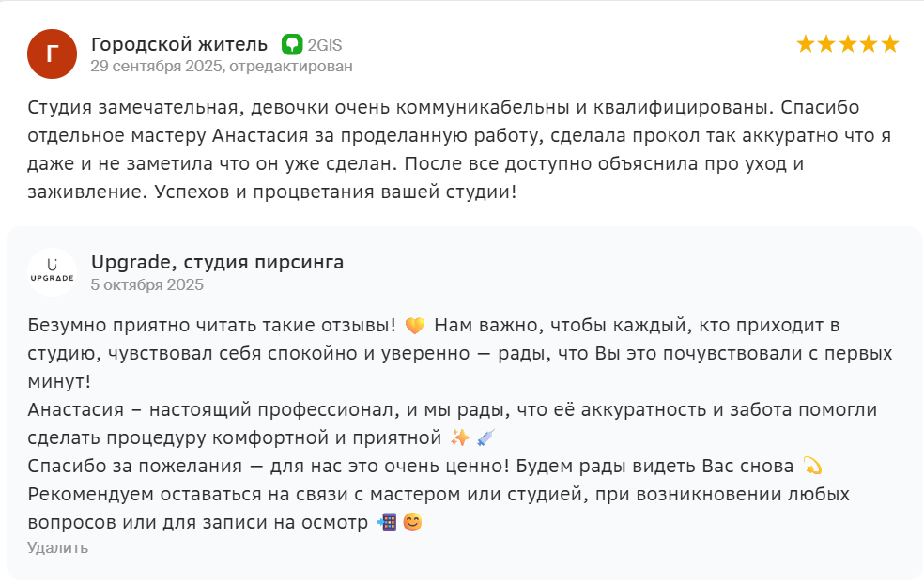Click the orange heart emoji in the reply
The image size is (924, 583).
pos(414,327)
